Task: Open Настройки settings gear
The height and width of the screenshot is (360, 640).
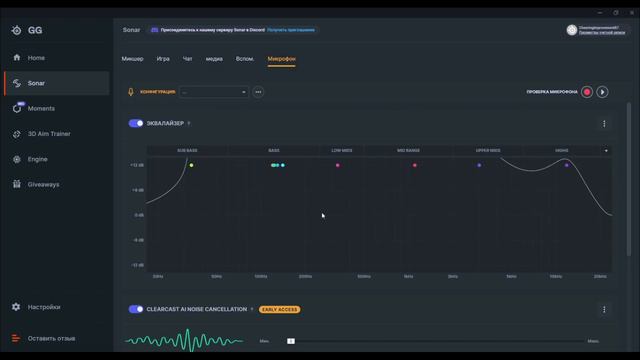Action: click(16, 307)
